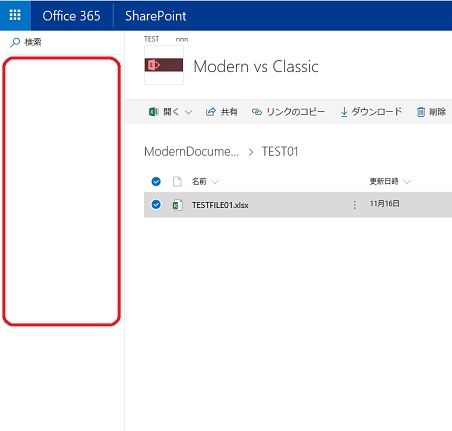Select the TEST navigation link above title
Viewport: 452px width, 431px height.
tap(151, 39)
